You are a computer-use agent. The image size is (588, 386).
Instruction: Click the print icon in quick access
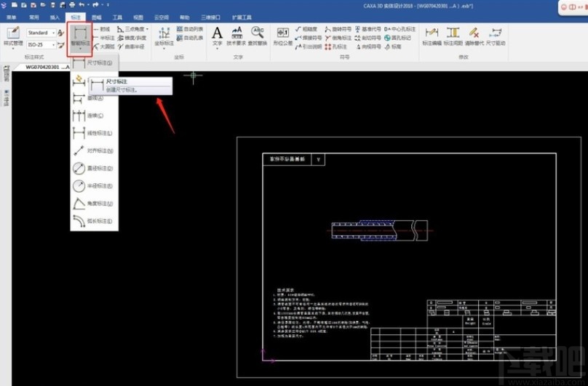(72, 5)
